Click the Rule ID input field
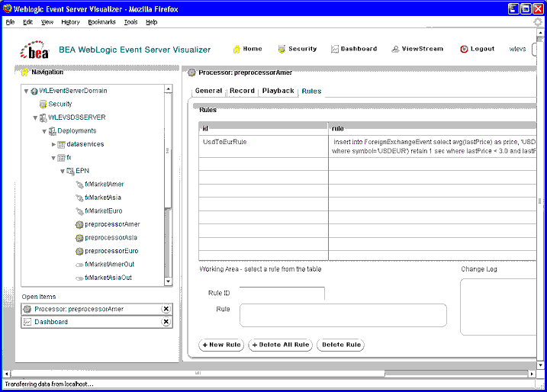547x392 pixels. coord(282,294)
